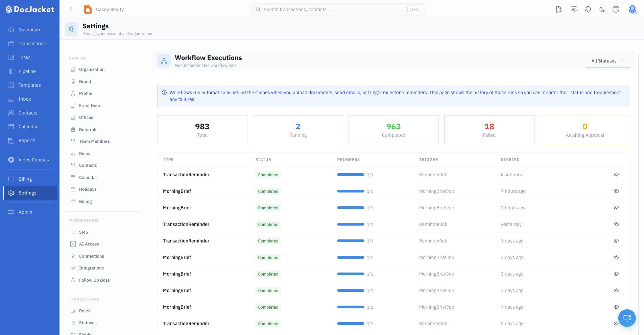Viewport: 644px width, 335px height.
Task: Open notifications bell icon
Action: click(588, 9)
